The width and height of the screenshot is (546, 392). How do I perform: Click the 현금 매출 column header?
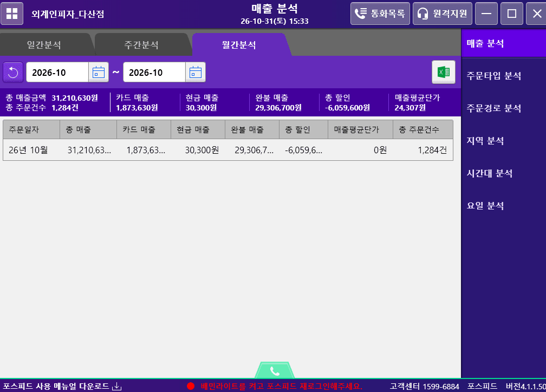[x=198, y=129]
